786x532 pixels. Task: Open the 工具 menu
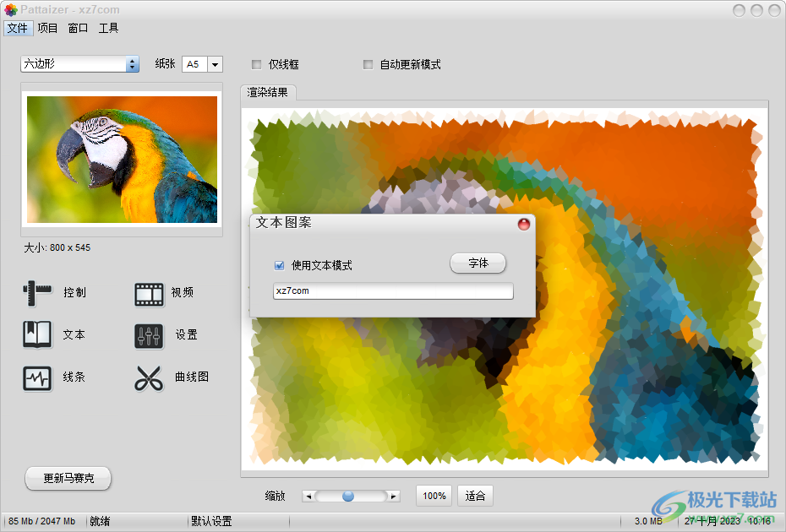click(x=108, y=28)
